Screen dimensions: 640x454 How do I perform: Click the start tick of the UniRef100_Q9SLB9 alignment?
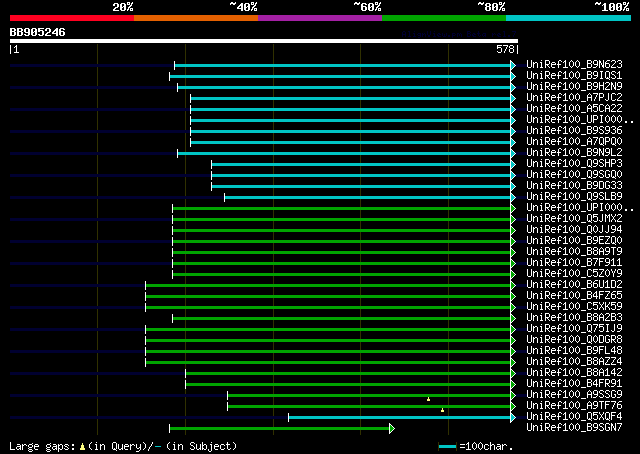[224, 197]
